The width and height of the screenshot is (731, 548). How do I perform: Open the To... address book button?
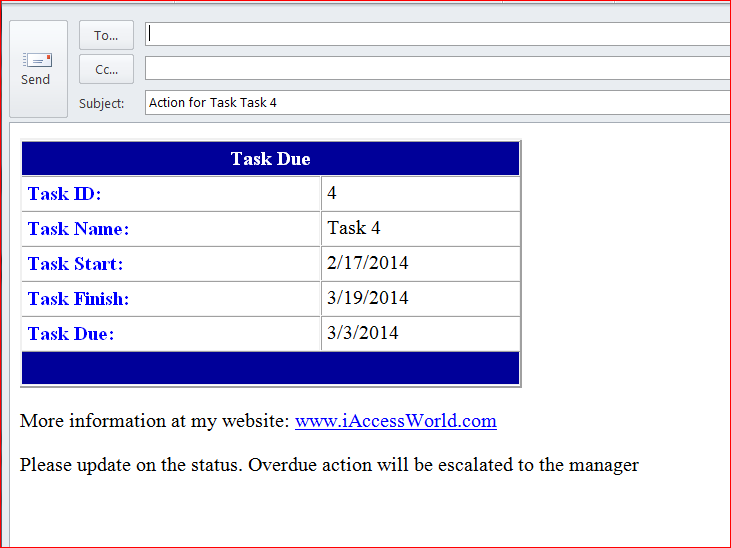coord(106,35)
